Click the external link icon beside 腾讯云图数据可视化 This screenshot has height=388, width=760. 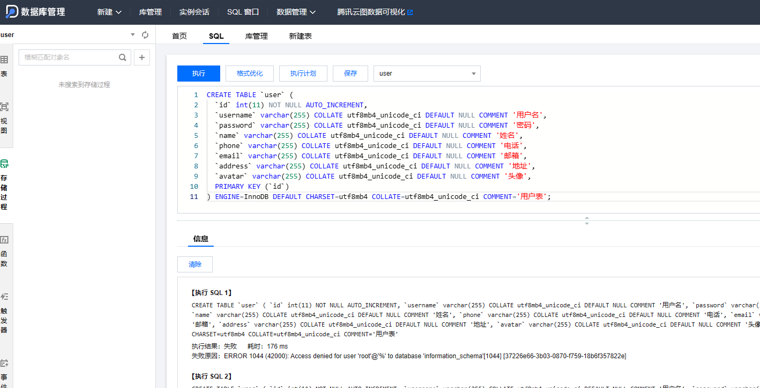pyautogui.click(x=411, y=12)
